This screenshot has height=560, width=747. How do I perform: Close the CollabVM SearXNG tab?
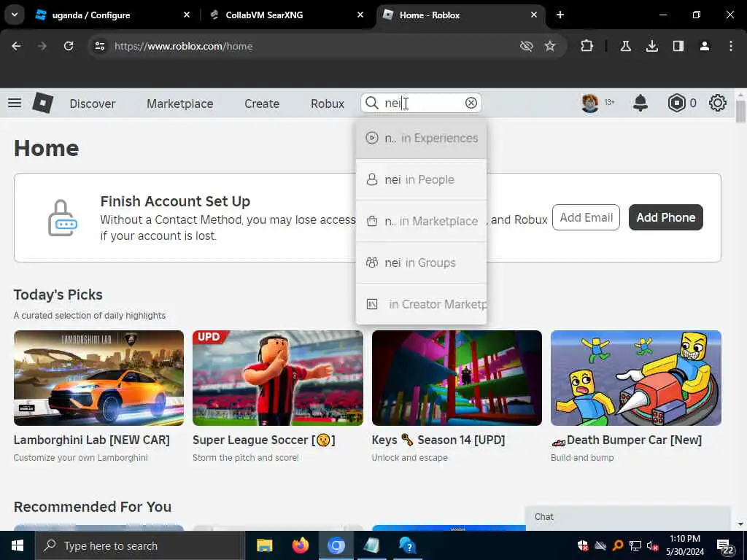pyautogui.click(x=360, y=15)
